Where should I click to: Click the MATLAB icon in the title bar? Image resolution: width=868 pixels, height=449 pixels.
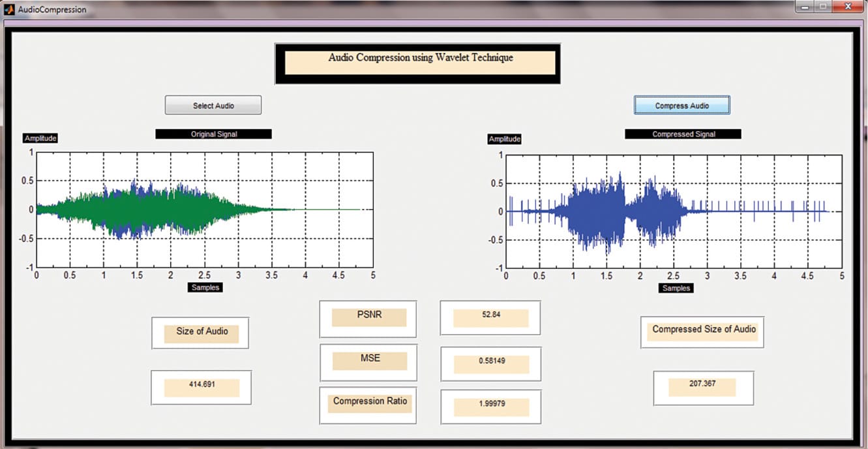click(x=9, y=9)
